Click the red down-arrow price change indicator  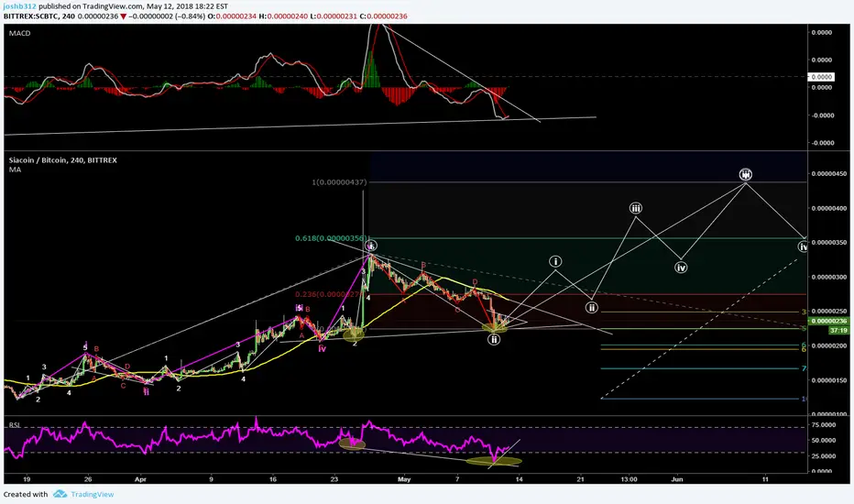tap(124, 16)
